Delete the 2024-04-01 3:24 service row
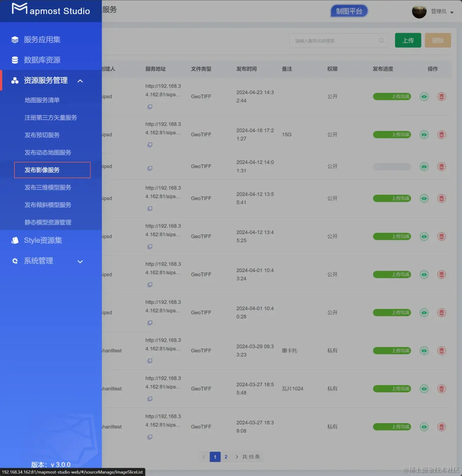Image resolution: width=462 pixels, height=476 pixels. click(x=442, y=275)
